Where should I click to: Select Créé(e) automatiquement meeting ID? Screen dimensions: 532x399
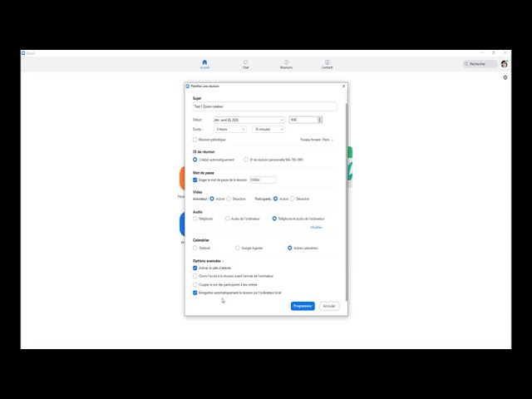[195, 160]
